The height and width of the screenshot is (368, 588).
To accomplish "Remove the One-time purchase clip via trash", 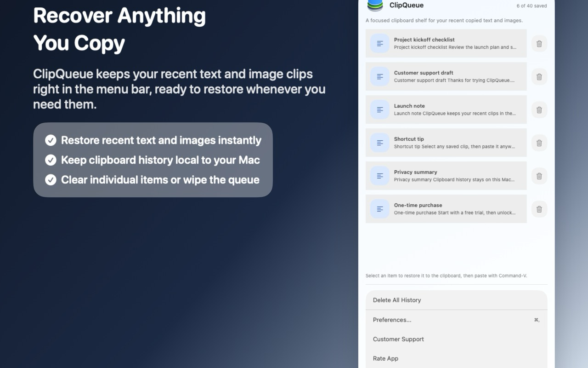I will pyautogui.click(x=539, y=209).
